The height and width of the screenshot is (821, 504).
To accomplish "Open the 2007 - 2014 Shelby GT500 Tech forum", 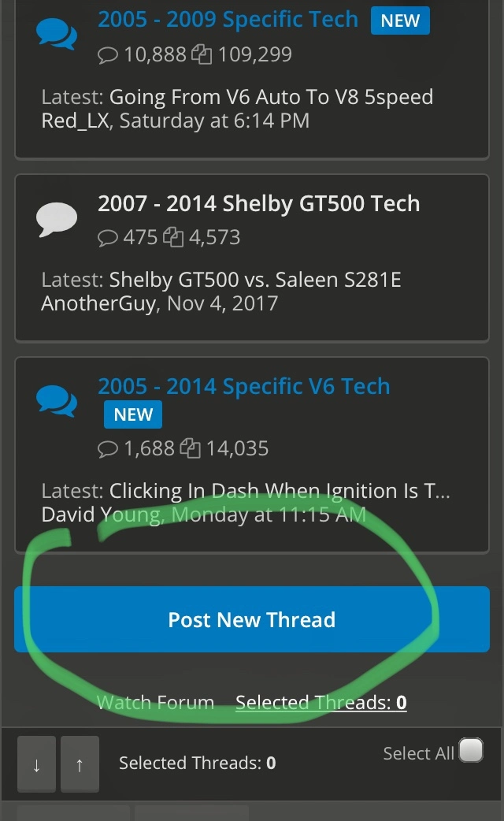I will 258,204.
